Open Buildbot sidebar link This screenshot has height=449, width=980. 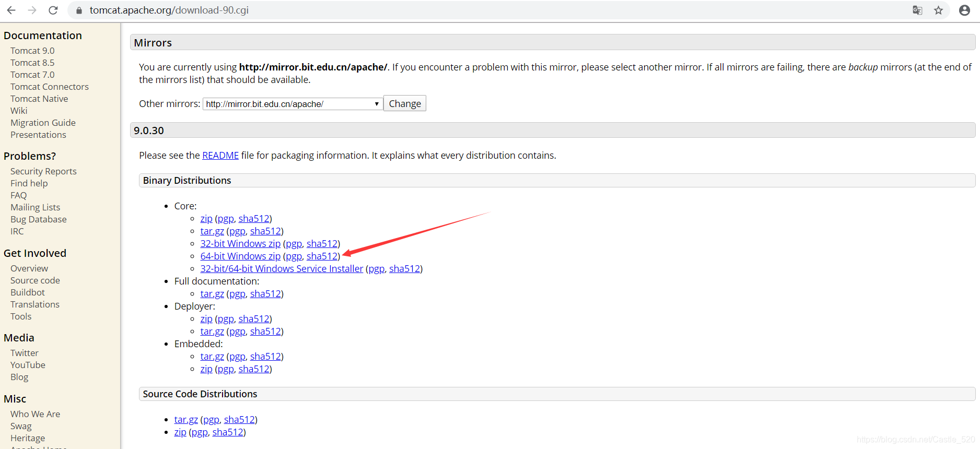click(28, 292)
